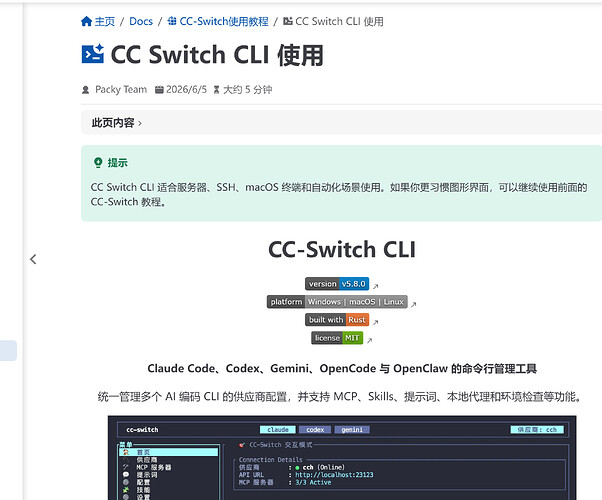Open external link arrow after version badge

pos(376,286)
